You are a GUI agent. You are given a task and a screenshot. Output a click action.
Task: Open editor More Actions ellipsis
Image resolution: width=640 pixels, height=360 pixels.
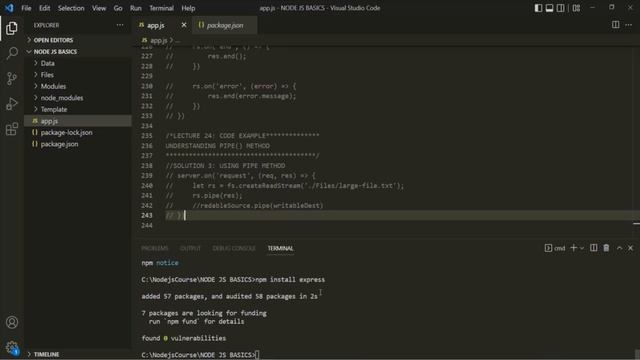pos(629,25)
